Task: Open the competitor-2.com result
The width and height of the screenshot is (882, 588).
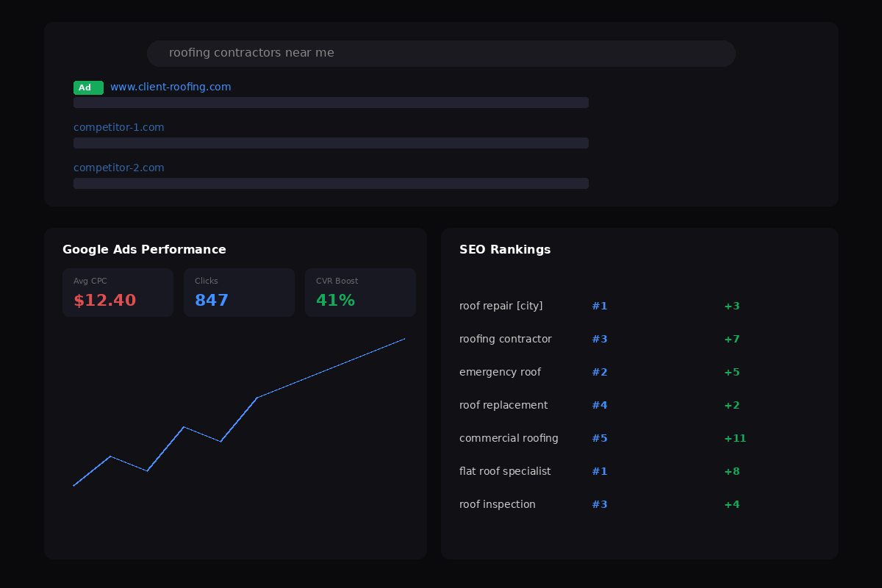Action: click(x=119, y=168)
